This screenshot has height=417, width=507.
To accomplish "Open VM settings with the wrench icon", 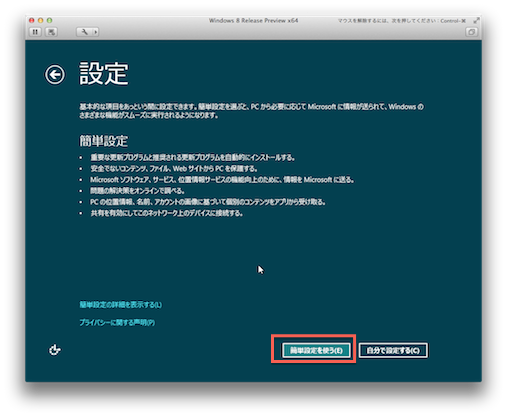I will pyautogui.click(x=84, y=32).
